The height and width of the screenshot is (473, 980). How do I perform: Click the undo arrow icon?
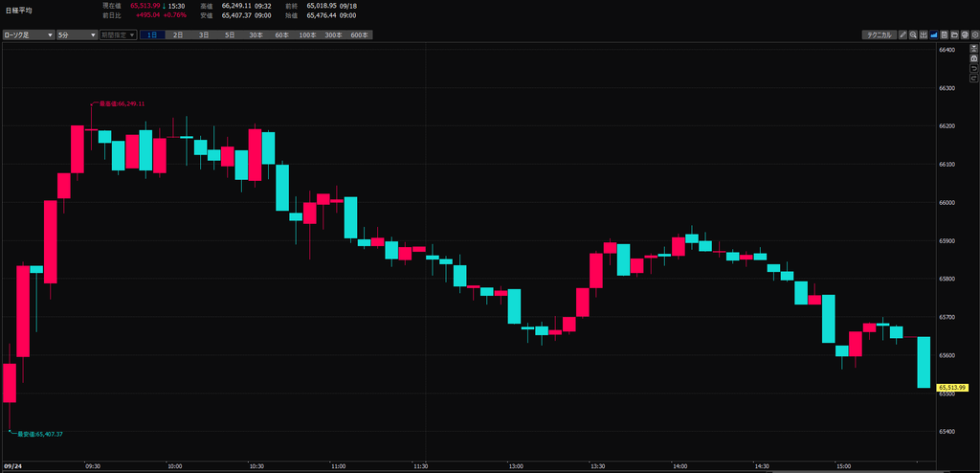pos(973,68)
